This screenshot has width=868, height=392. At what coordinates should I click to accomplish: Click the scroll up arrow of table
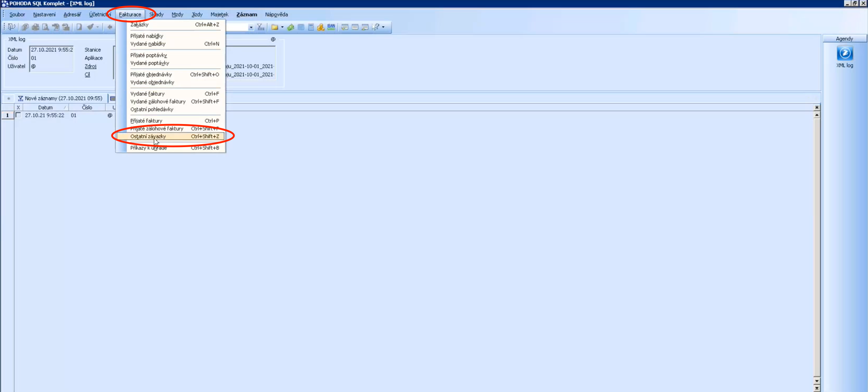tap(817, 115)
